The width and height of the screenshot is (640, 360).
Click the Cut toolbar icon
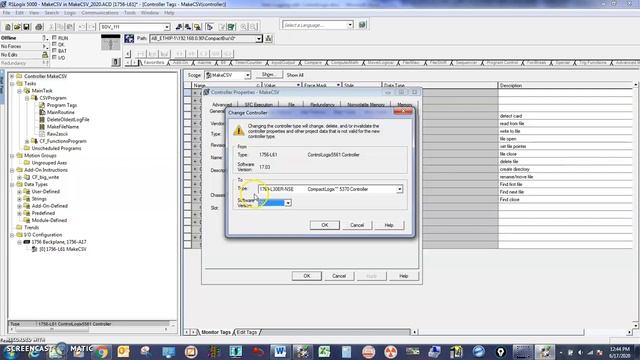(x=51, y=27)
